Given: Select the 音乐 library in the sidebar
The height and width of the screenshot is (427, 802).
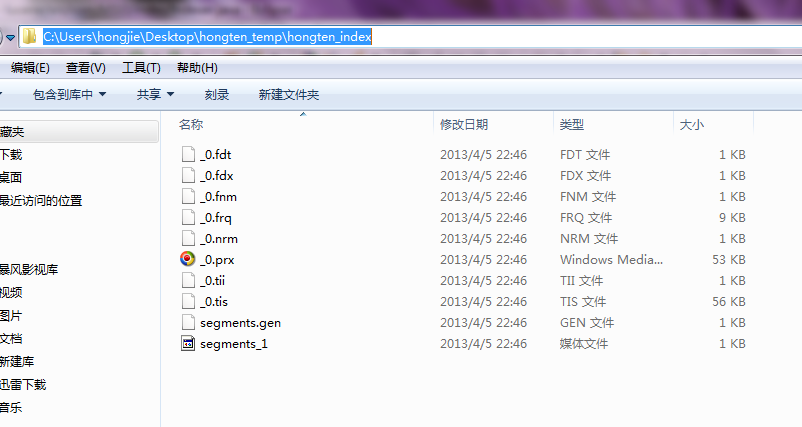Looking at the screenshot, I should 11,408.
